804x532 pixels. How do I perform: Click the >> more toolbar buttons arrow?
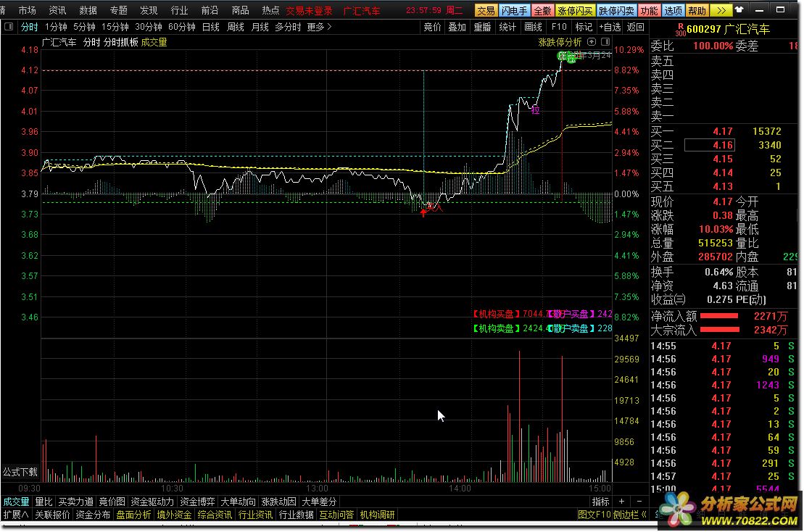coord(720,11)
